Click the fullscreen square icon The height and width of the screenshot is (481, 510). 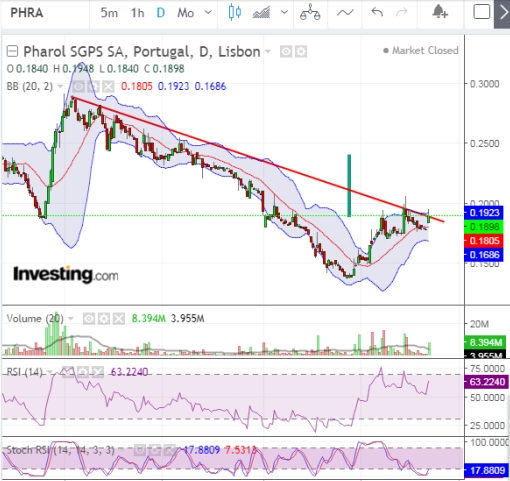pos(481,12)
